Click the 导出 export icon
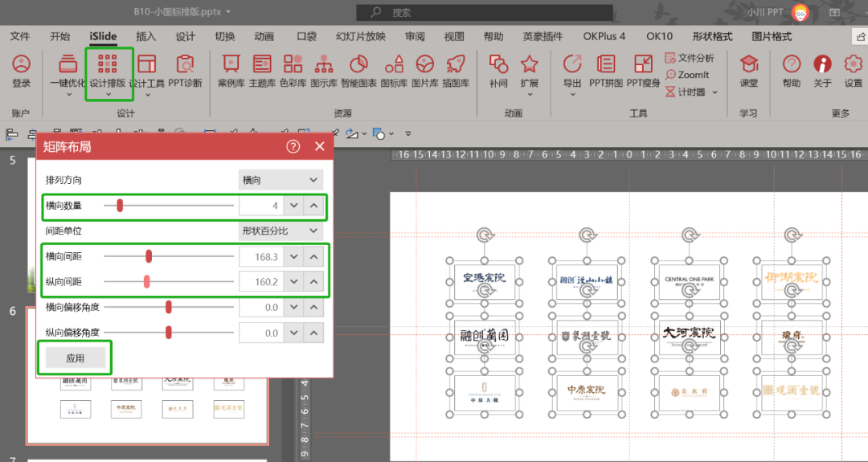The image size is (868, 462). tap(572, 75)
